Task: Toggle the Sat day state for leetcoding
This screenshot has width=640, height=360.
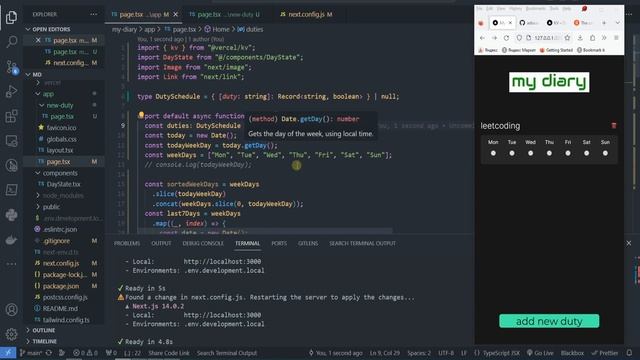Action: point(587,153)
